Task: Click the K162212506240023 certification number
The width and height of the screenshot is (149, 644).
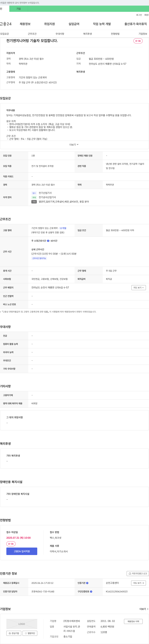Action: [117, 592]
